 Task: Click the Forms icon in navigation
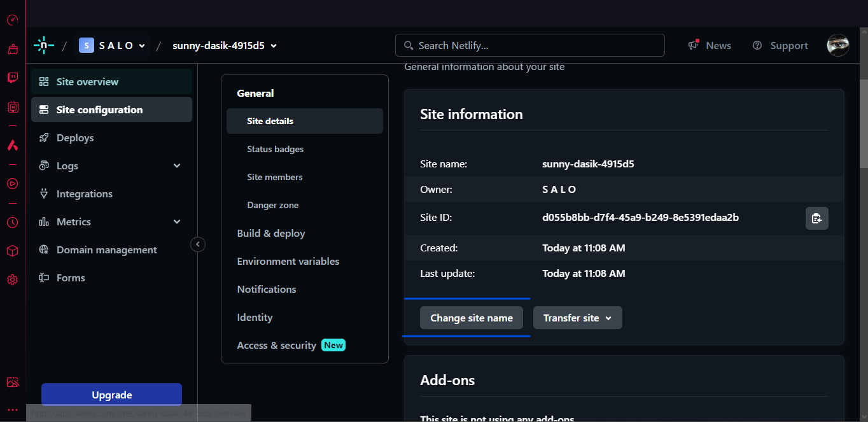click(44, 278)
